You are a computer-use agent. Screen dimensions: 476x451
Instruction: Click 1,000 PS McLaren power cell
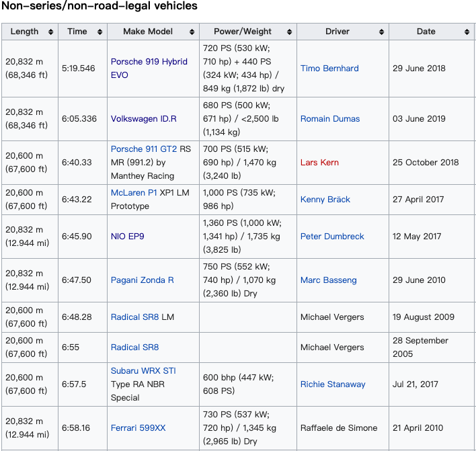point(248,200)
